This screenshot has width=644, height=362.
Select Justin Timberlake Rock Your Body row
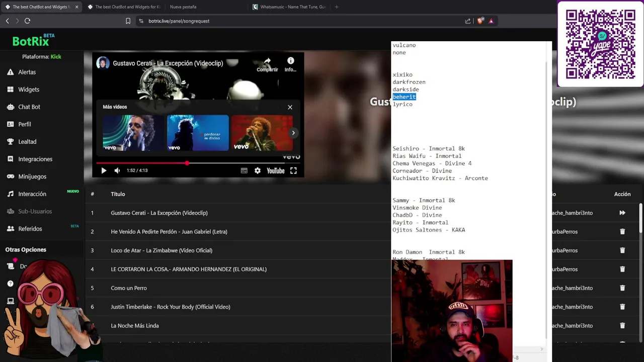pos(171,307)
